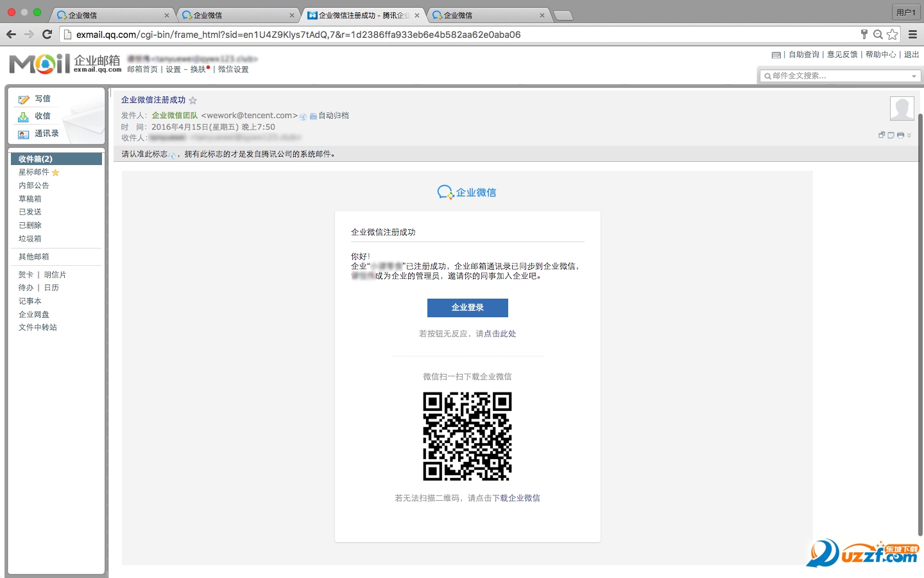This screenshot has width=924, height=578.
Task: Open the mail search options dropdown arrow
Action: (x=914, y=76)
